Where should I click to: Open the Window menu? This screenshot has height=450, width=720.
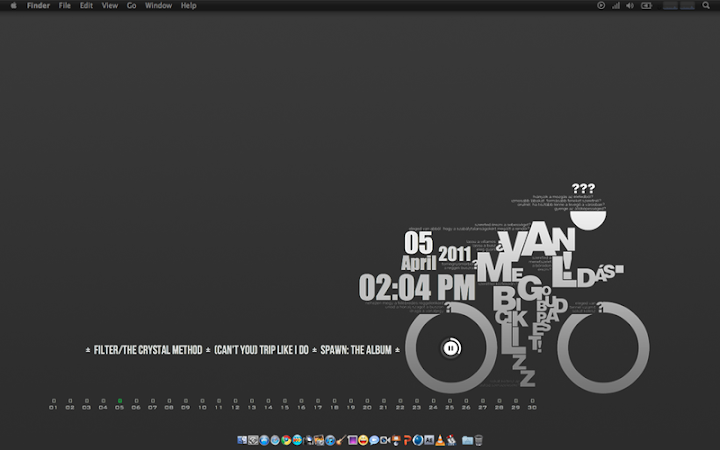pos(158,6)
